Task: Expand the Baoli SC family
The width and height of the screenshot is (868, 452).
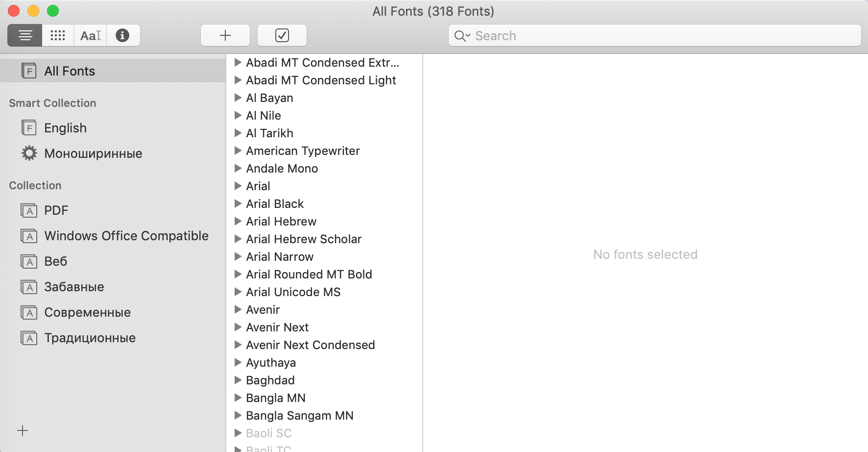Action: coord(238,433)
